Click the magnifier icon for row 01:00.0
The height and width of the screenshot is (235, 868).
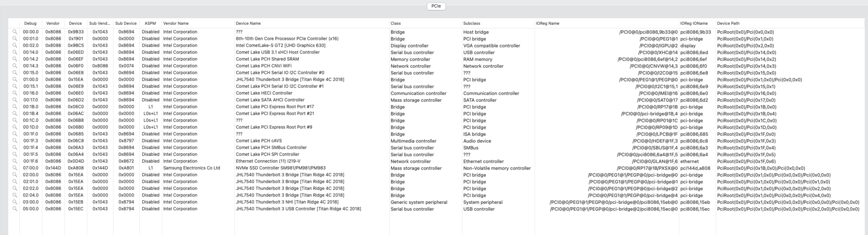15,80
